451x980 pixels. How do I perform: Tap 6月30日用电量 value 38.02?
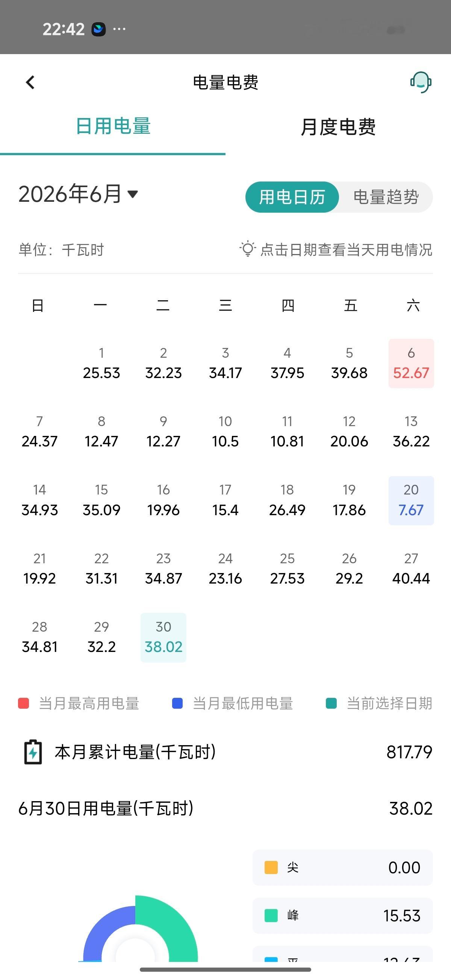coord(411,808)
